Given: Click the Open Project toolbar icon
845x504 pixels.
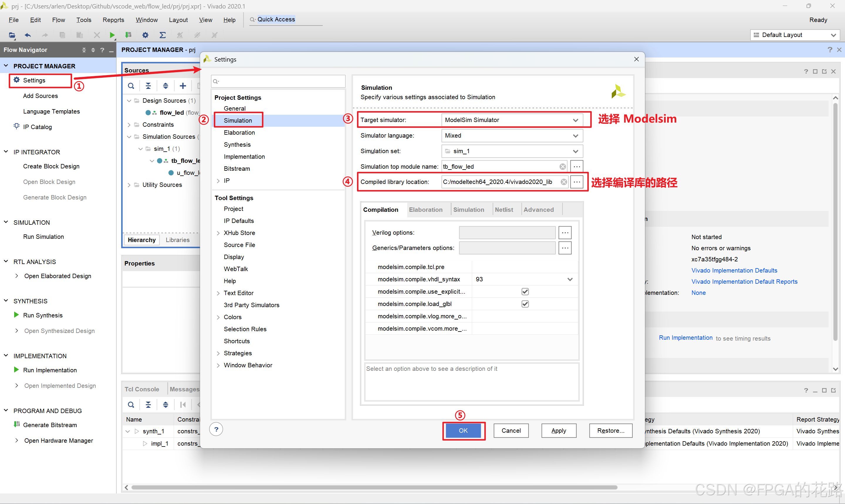Looking at the screenshot, I should 12,35.
